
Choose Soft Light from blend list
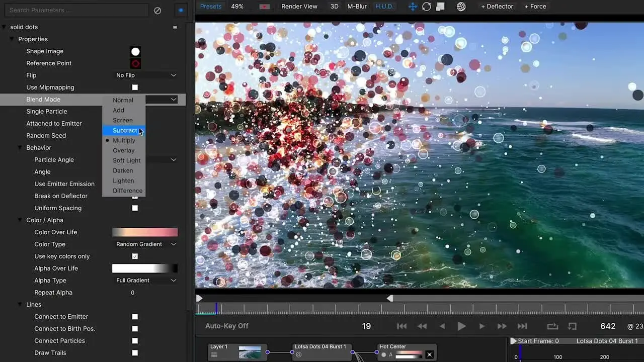click(126, 160)
